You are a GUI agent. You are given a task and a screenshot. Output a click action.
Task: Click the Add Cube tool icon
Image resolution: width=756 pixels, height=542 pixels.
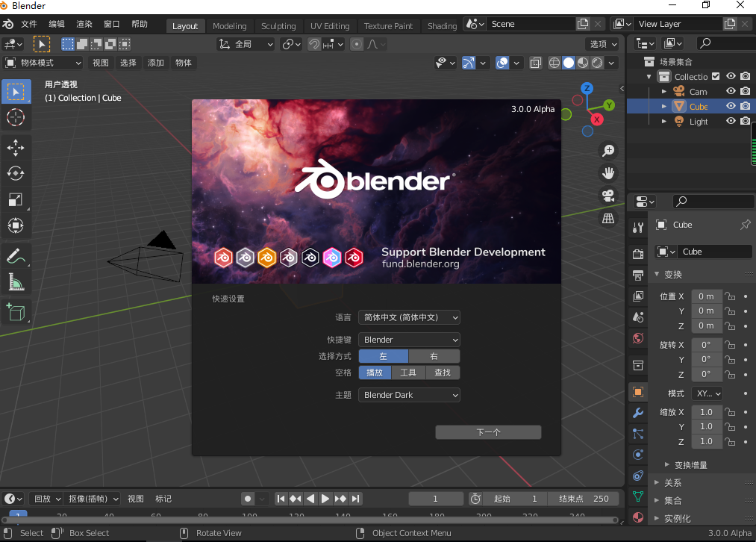(16, 312)
